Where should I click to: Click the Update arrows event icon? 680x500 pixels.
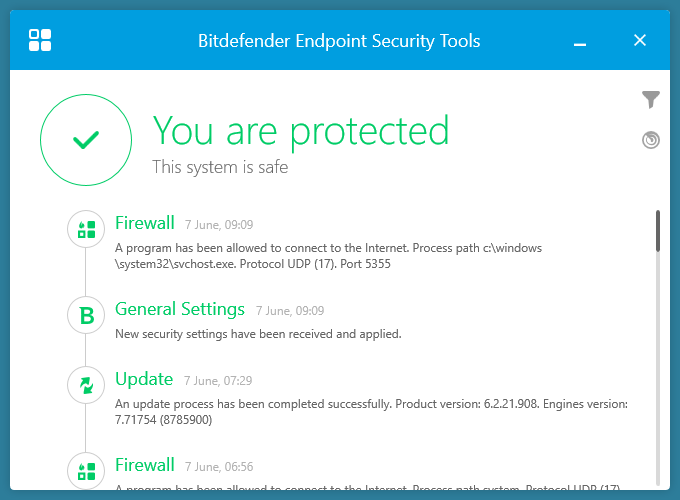tap(86, 386)
